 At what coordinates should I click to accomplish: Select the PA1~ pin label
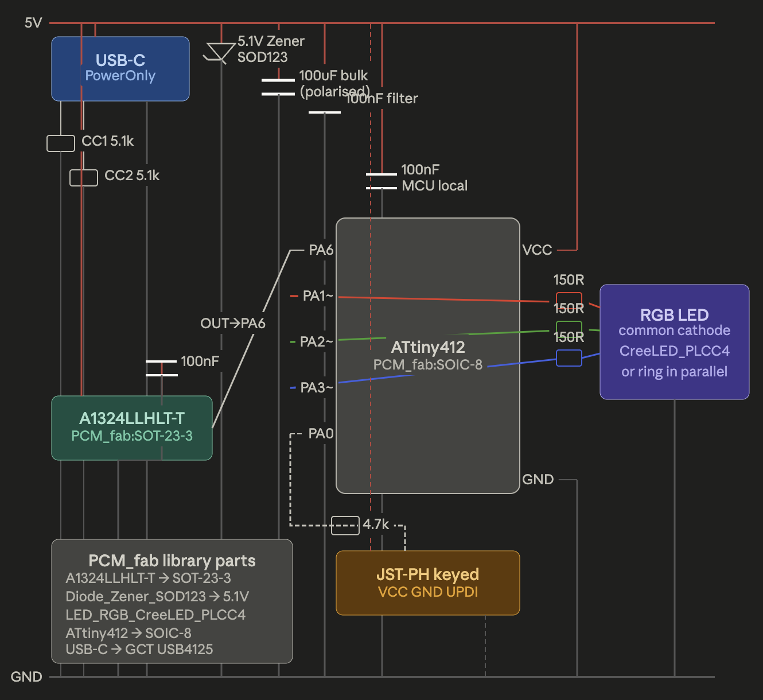pos(318,296)
